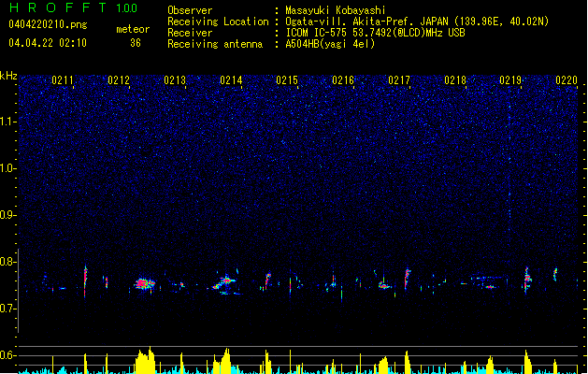Screen dimensions: 588x374
Task: Click the 0219 time marker
Action: coord(510,80)
